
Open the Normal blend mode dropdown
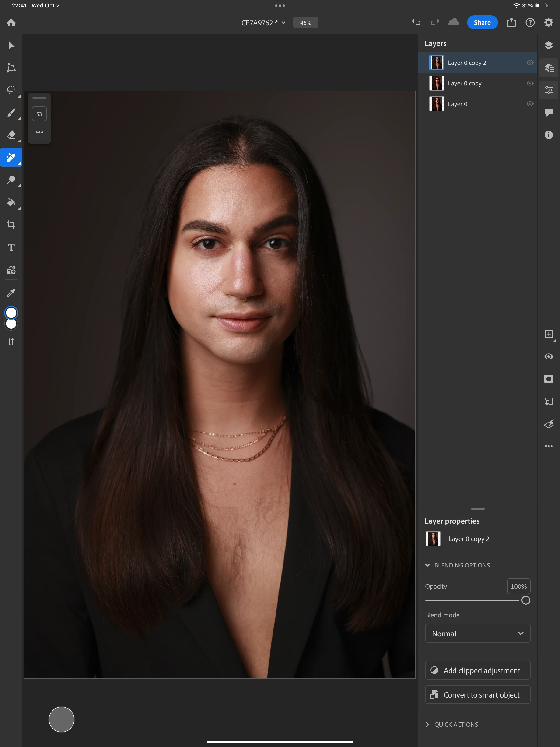click(477, 634)
